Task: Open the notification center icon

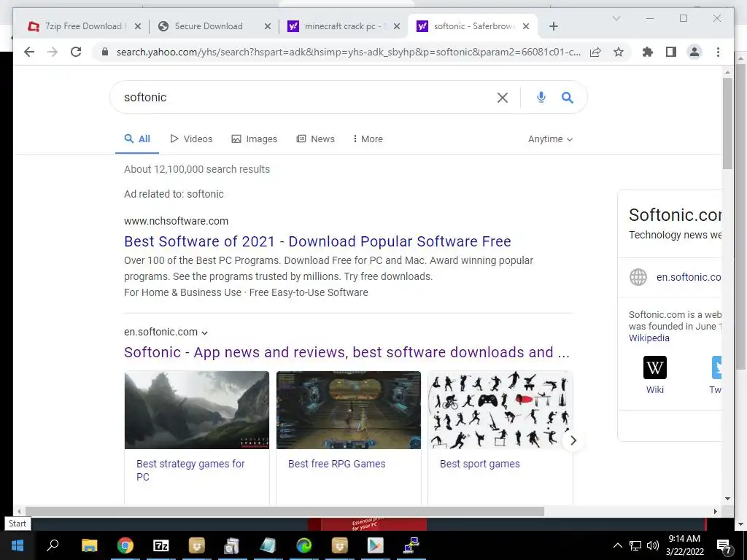Action: [x=724, y=546]
